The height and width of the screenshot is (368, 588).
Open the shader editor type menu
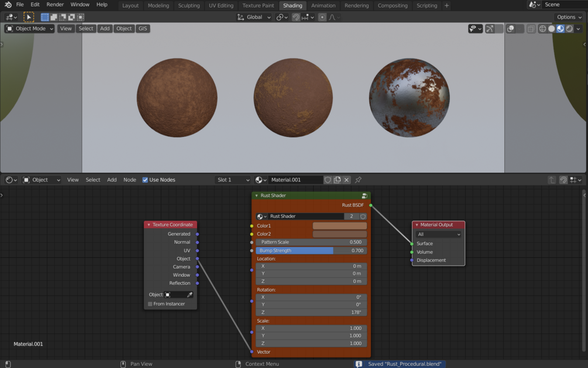(11, 180)
